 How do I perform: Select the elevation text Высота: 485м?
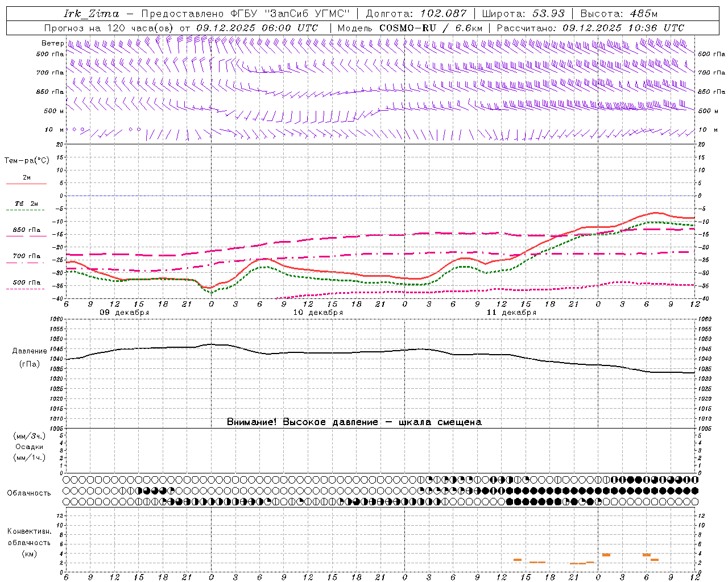pos(619,14)
